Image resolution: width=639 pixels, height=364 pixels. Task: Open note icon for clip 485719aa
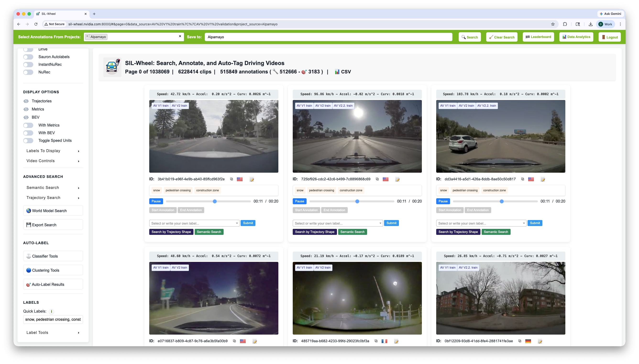click(x=396, y=341)
